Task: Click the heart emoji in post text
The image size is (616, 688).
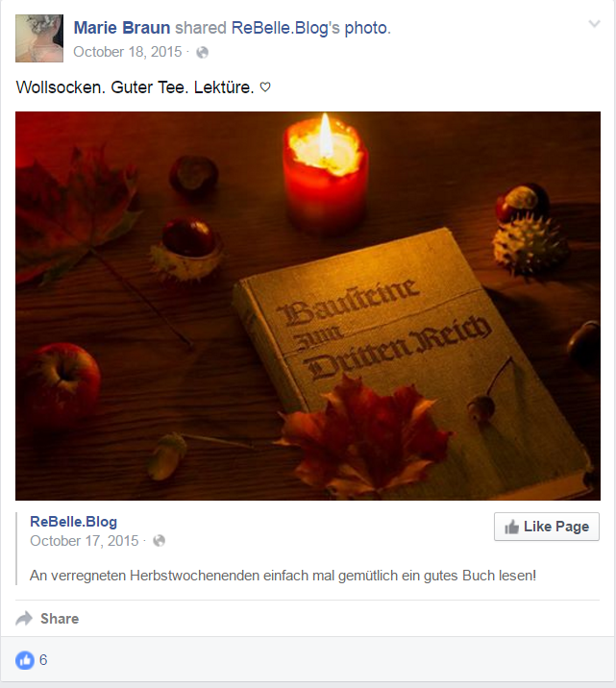Action: (x=265, y=86)
